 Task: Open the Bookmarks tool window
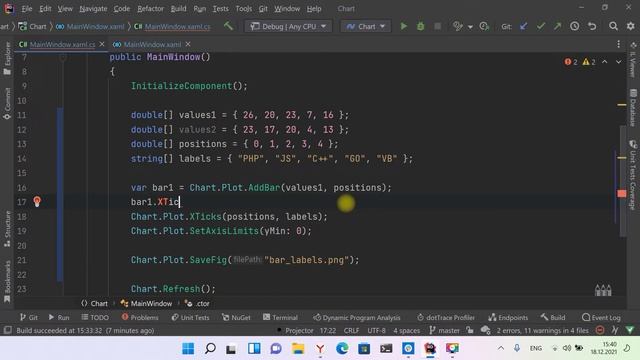click(7, 282)
